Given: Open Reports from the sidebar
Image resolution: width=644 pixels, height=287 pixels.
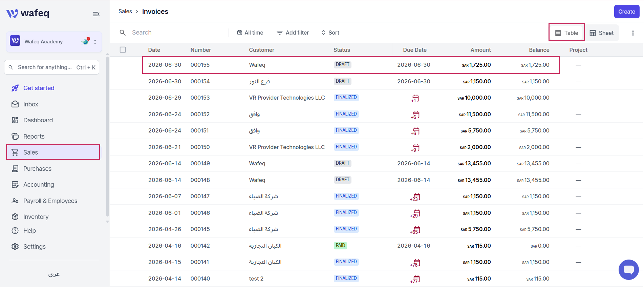Looking at the screenshot, I should pos(34,137).
